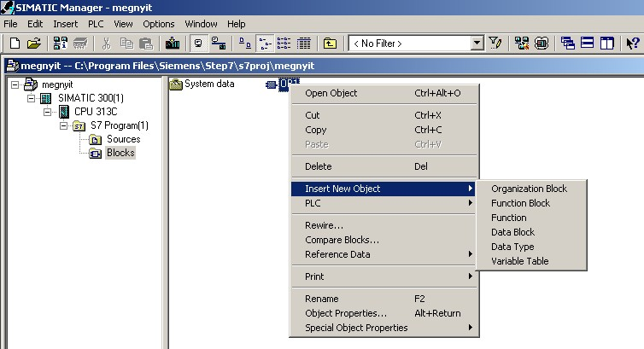Select CPU 313C in the tree
Screen dimensions: 644x349
click(96, 112)
